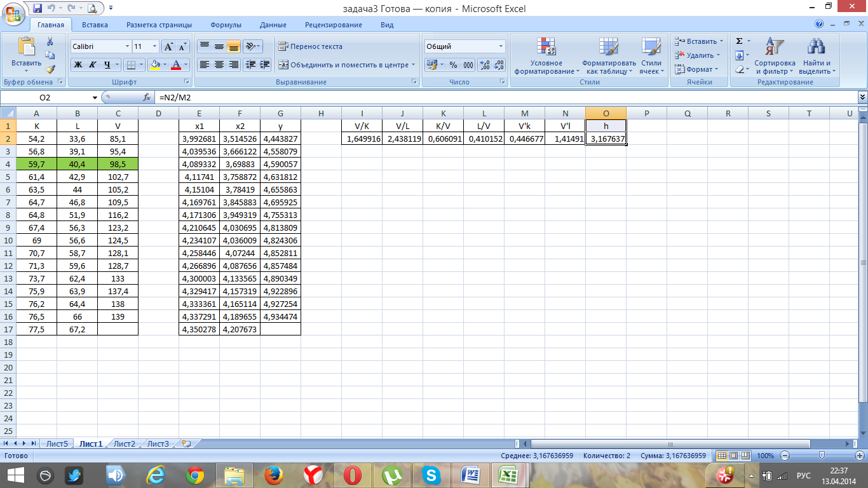Activate the Format Painter brush

[50, 69]
